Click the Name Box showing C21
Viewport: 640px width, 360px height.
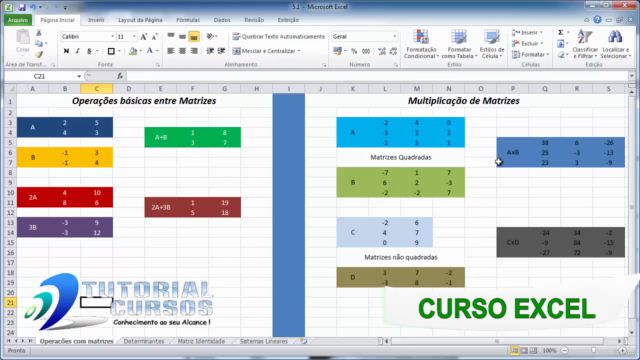[39, 76]
